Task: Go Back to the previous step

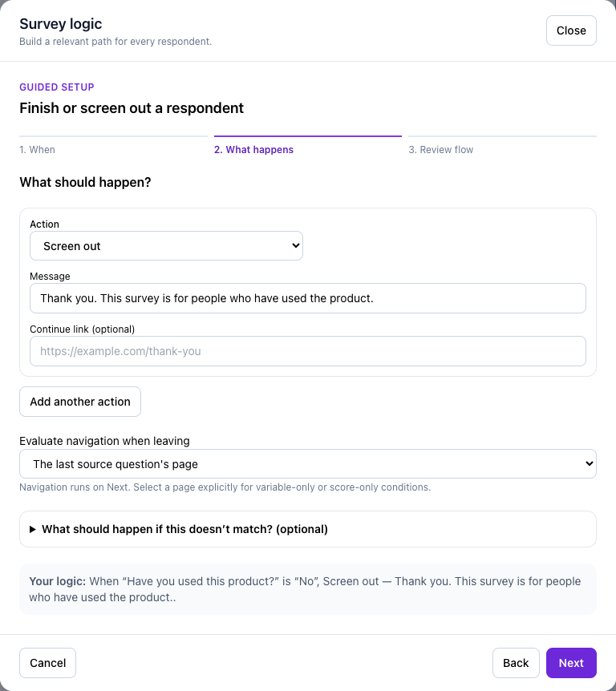Action: pyautogui.click(x=516, y=663)
